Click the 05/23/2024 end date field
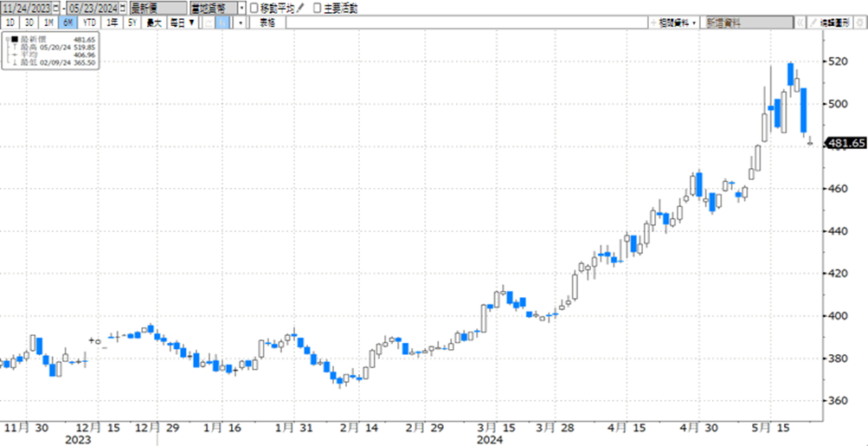The height and width of the screenshot is (446, 868). pos(93,9)
